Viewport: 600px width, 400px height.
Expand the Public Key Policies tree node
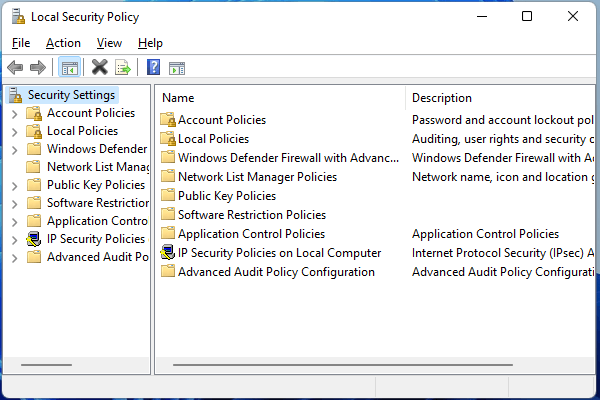(x=14, y=186)
